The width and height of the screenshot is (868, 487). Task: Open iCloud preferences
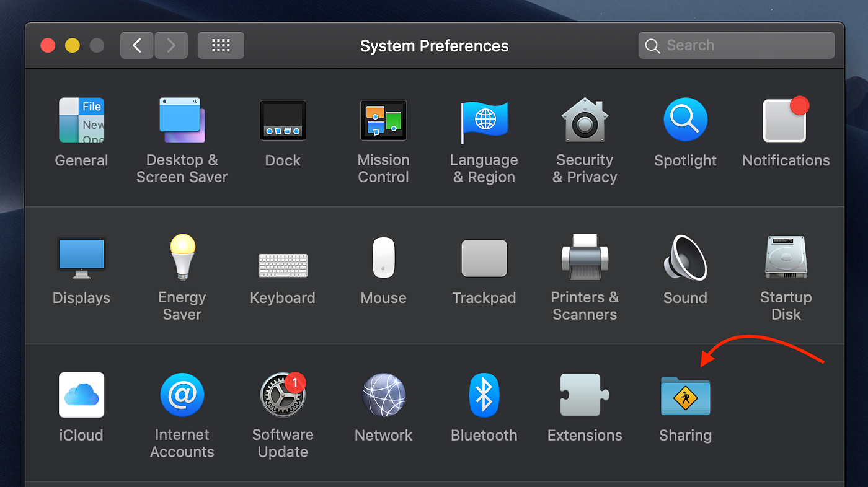click(x=81, y=395)
